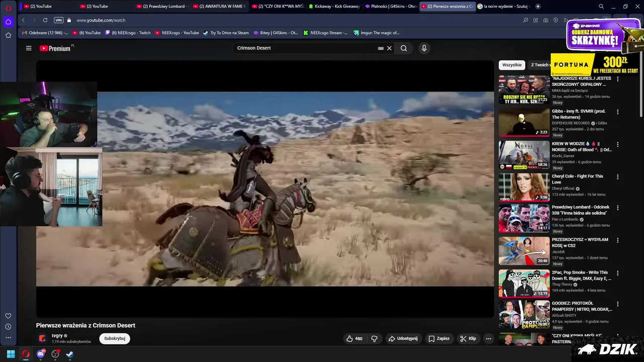Screen dimensions: 644x362
Task: Open options for the NAJGORSZE KURES video
Action: [618, 79]
